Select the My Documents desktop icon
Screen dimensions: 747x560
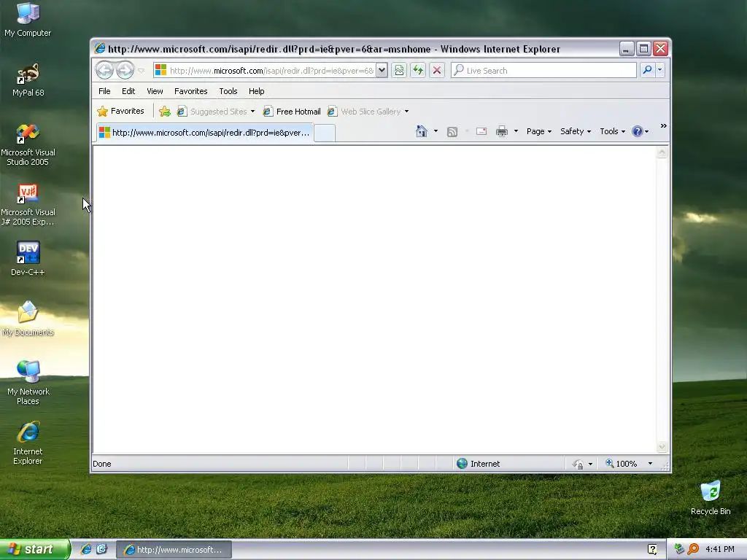[x=28, y=319]
